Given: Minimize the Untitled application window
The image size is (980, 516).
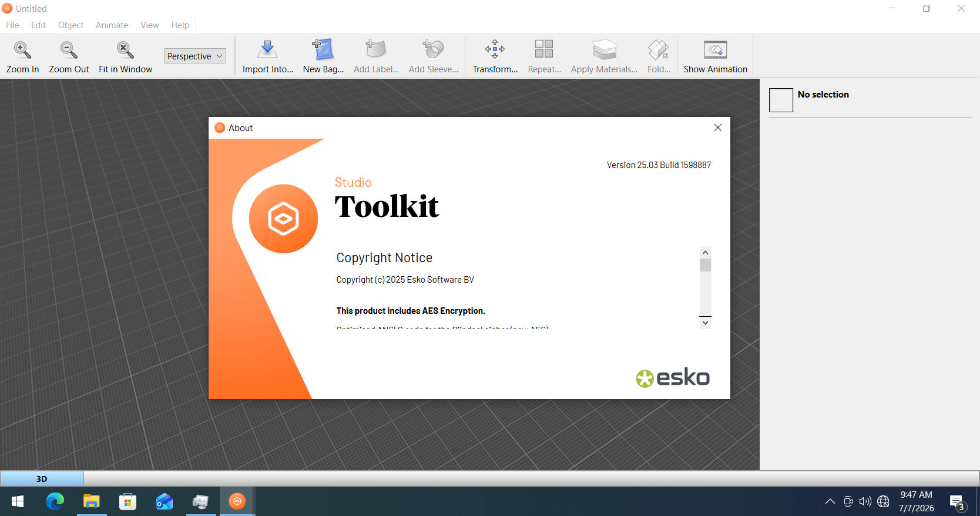Looking at the screenshot, I should [892, 8].
